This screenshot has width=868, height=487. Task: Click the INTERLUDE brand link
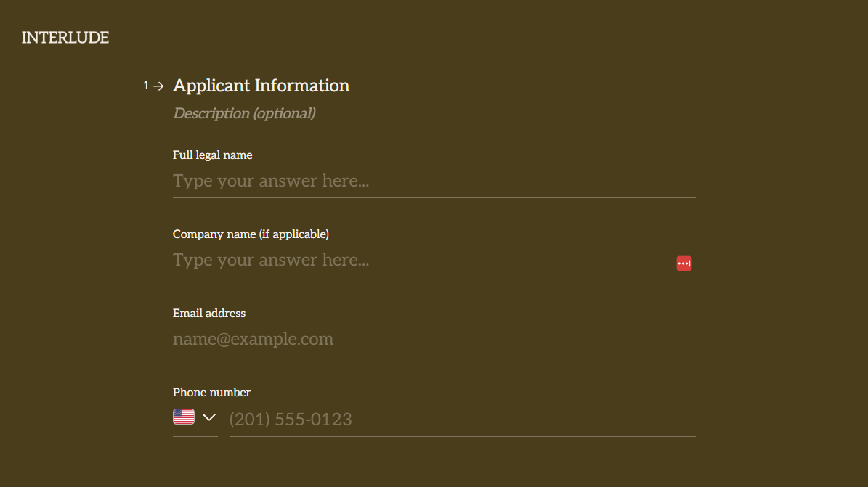pos(65,37)
